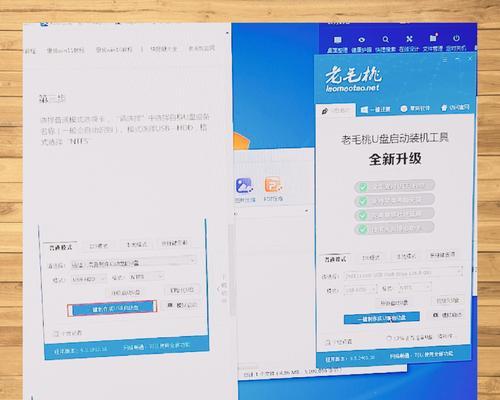
Task: Open the file management icon with red dot
Action: [433, 38]
